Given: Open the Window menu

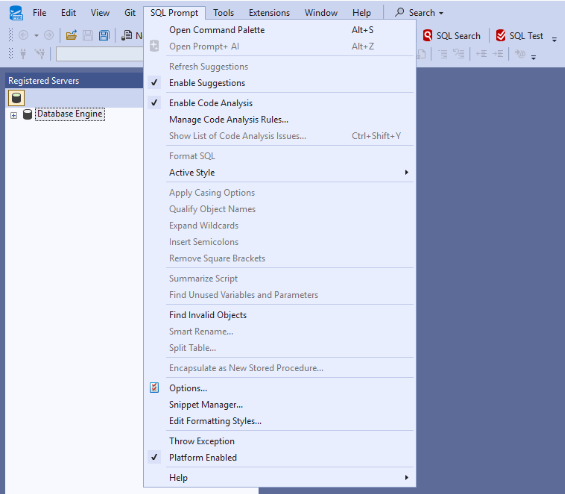Looking at the screenshot, I should (321, 13).
